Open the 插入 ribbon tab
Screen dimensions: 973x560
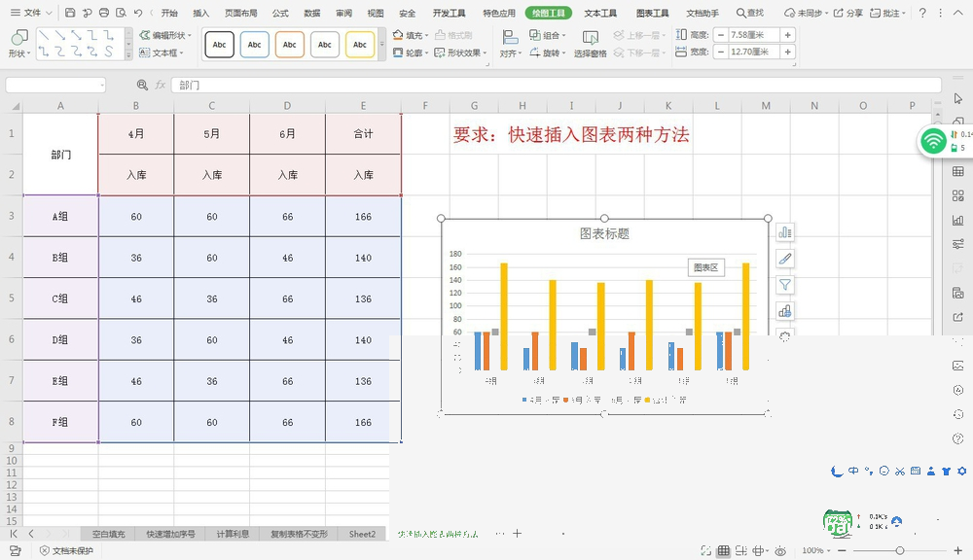coord(201,13)
